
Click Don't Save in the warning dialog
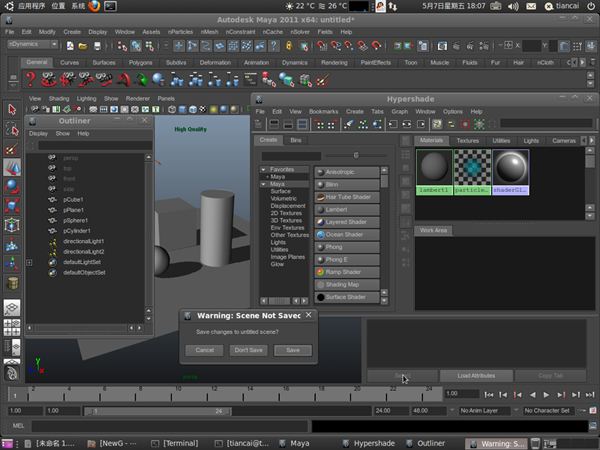(248, 350)
